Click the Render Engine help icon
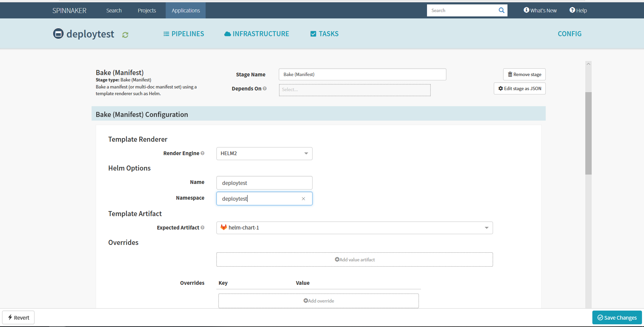Image resolution: width=644 pixels, height=327 pixels. point(203,153)
